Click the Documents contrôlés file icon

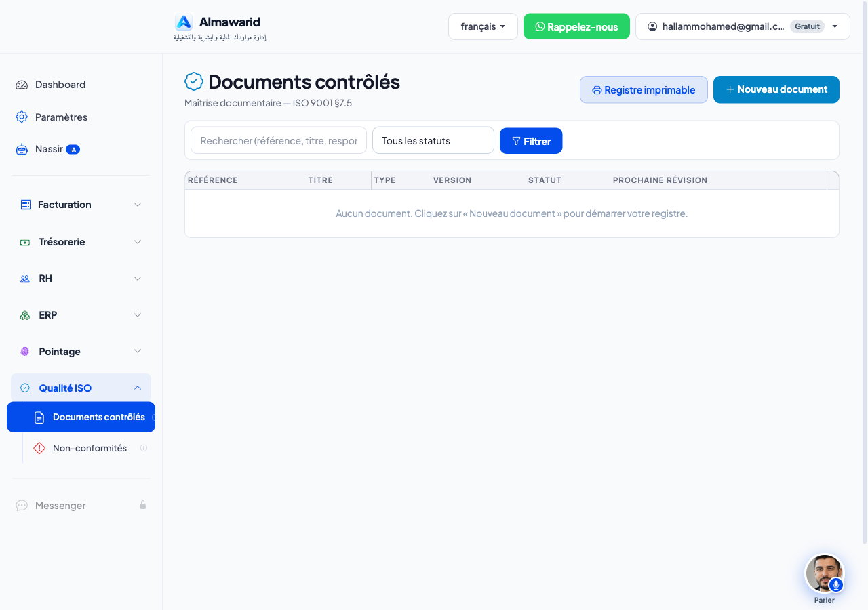pyautogui.click(x=39, y=418)
